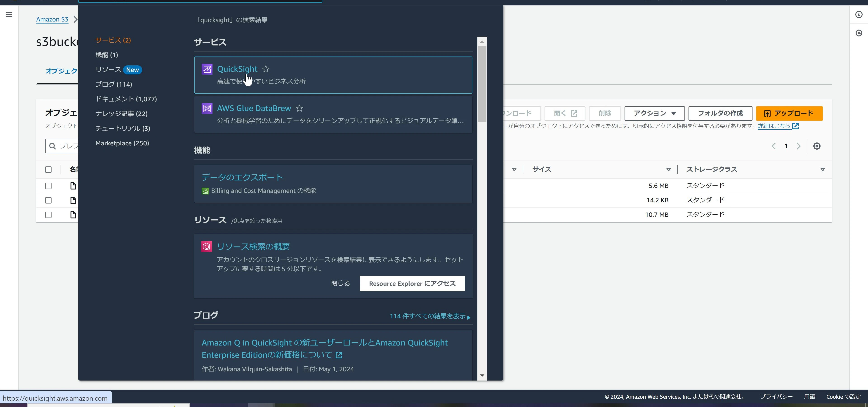Check the third object row checkbox

pyautogui.click(x=49, y=215)
